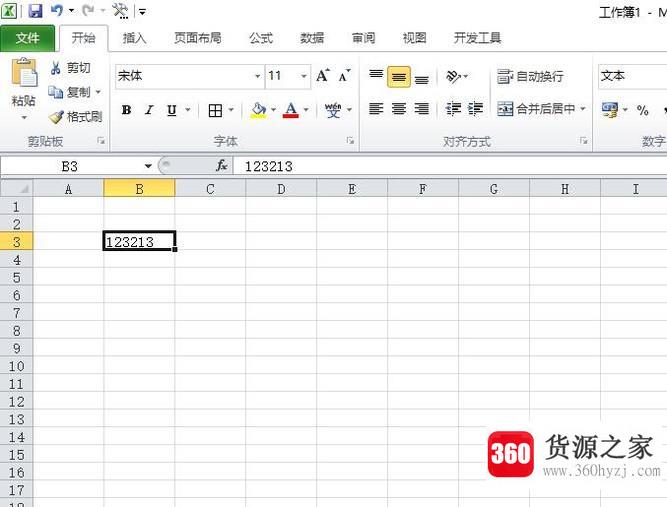Click the text Orientation icon
The height and width of the screenshot is (507, 667).
click(453, 77)
